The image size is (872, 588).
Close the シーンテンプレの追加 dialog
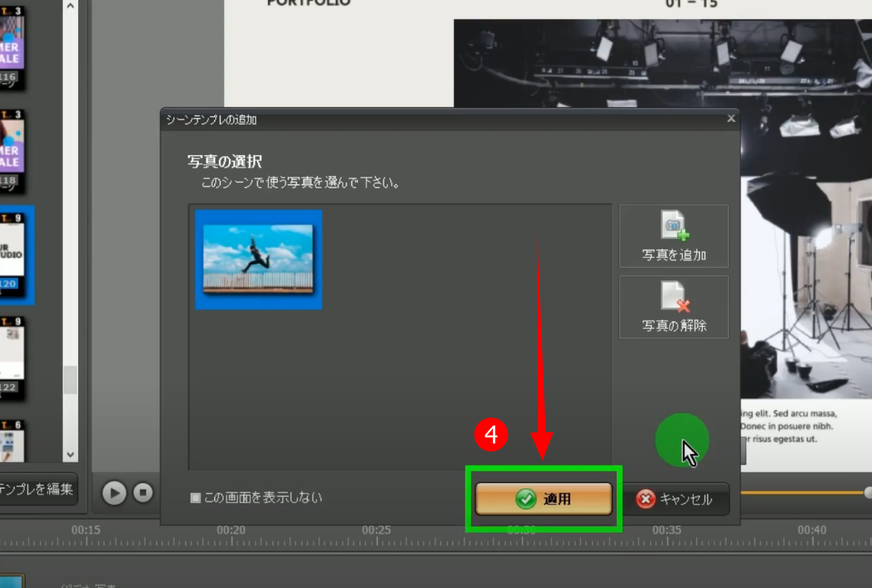pos(730,119)
